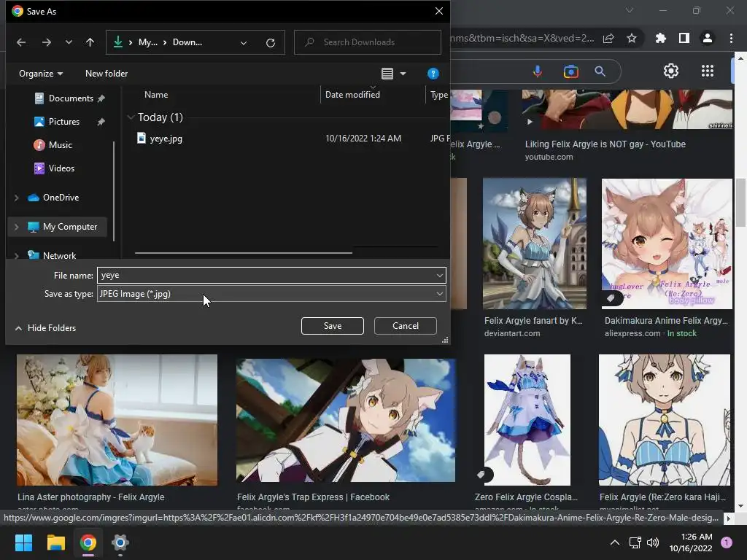This screenshot has width=747, height=560.
Task: Click Google search magnifier icon
Action: tap(600, 71)
